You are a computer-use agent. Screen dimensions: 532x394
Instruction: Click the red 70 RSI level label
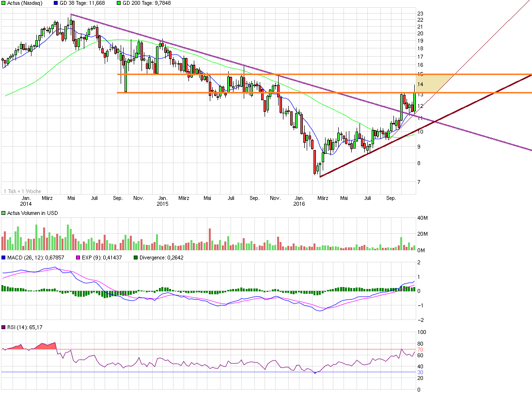point(421,349)
